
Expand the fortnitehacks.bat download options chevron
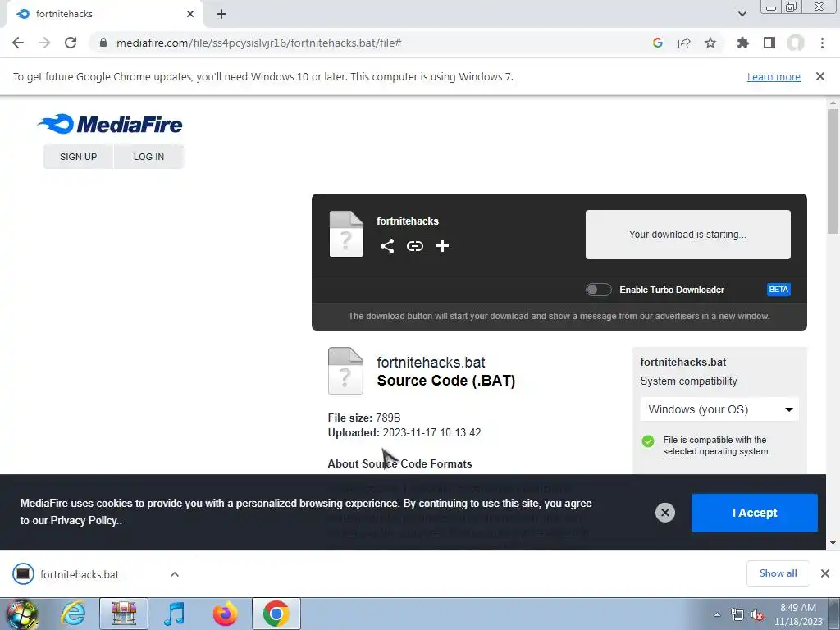tap(175, 574)
